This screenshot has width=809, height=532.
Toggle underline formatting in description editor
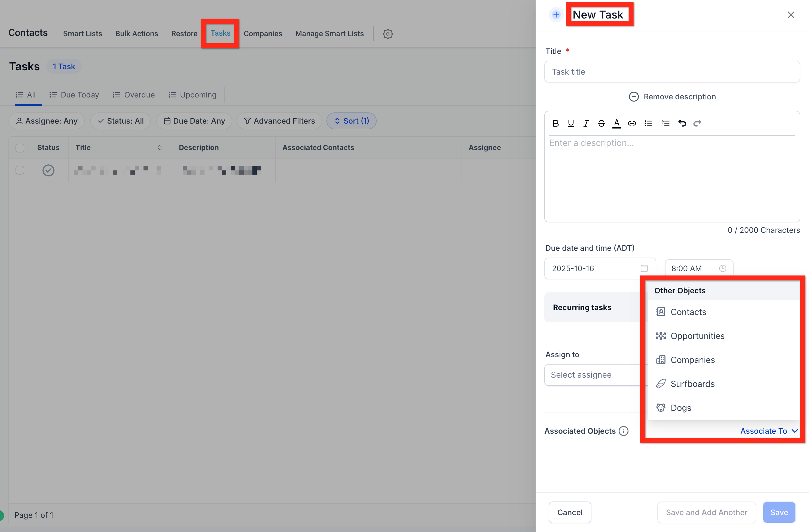[x=571, y=123]
